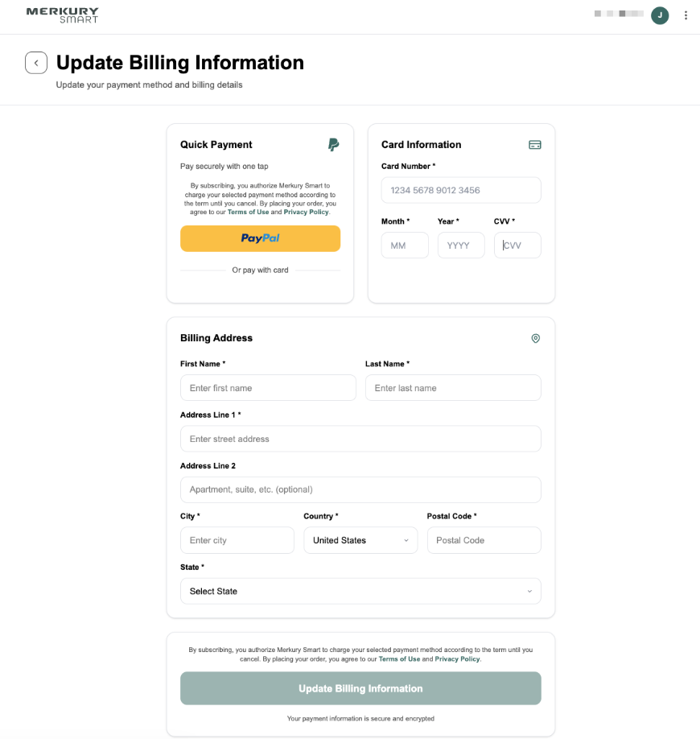Expand the Select State dropdown
This screenshot has width=700, height=739.
click(360, 591)
